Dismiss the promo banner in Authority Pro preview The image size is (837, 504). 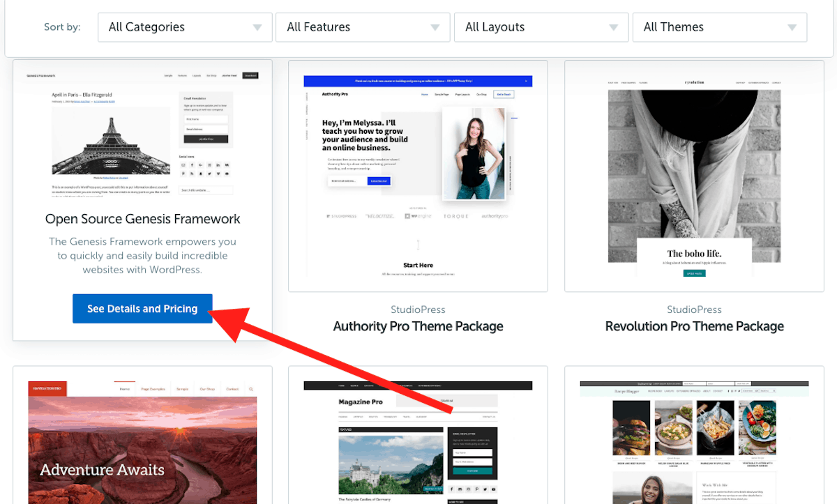527,81
